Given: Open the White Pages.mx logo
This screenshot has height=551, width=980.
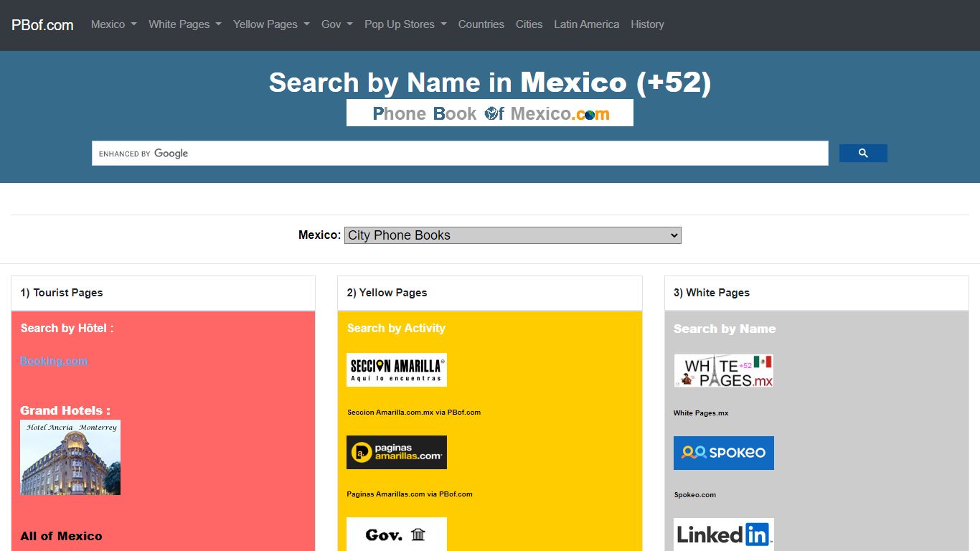Looking at the screenshot, I should pos(724,370).
